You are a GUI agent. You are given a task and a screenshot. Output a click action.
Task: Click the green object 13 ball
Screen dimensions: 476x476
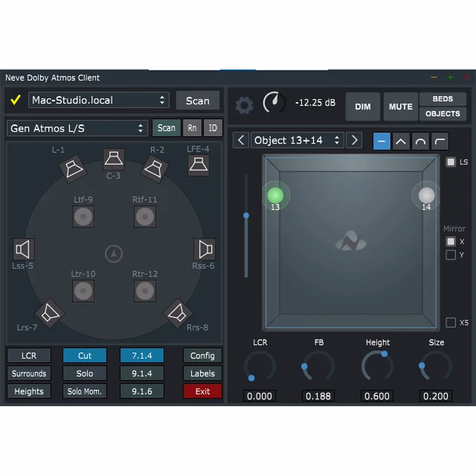(x=275, y=195)
